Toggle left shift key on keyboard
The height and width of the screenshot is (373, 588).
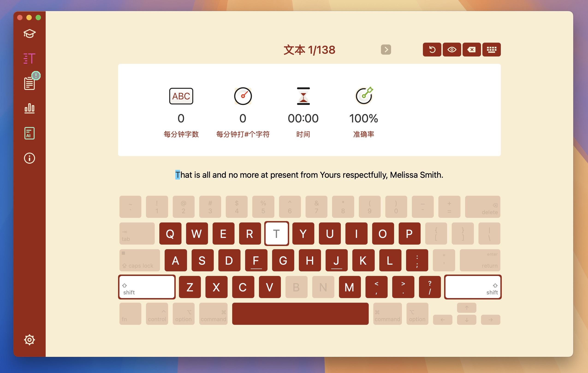pos(146,287)
